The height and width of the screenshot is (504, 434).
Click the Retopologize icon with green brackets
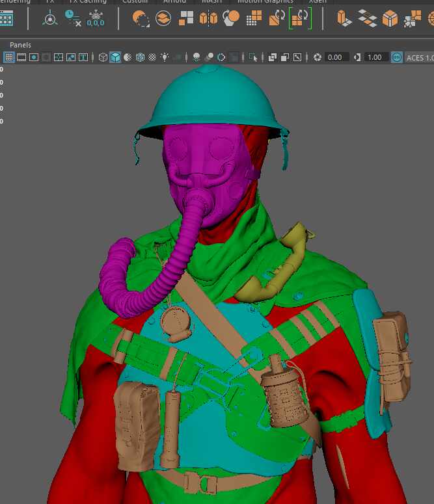[x=300, y=18]
